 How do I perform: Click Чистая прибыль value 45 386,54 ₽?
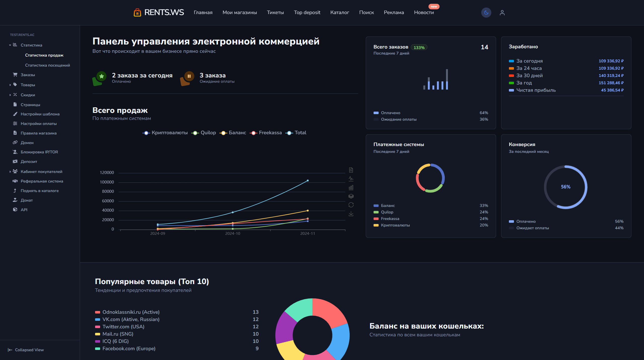612,90
